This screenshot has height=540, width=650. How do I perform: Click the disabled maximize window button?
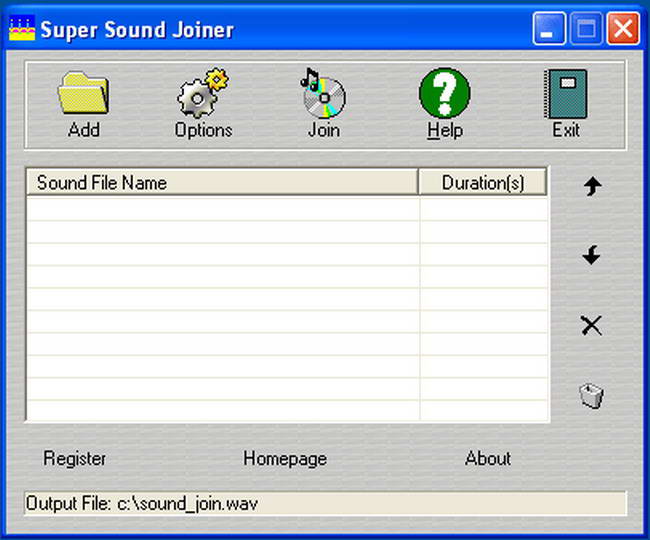tap(586, 29)
